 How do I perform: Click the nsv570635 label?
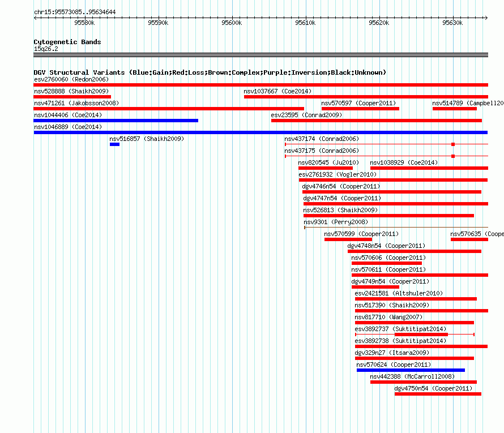coord(477,234)
